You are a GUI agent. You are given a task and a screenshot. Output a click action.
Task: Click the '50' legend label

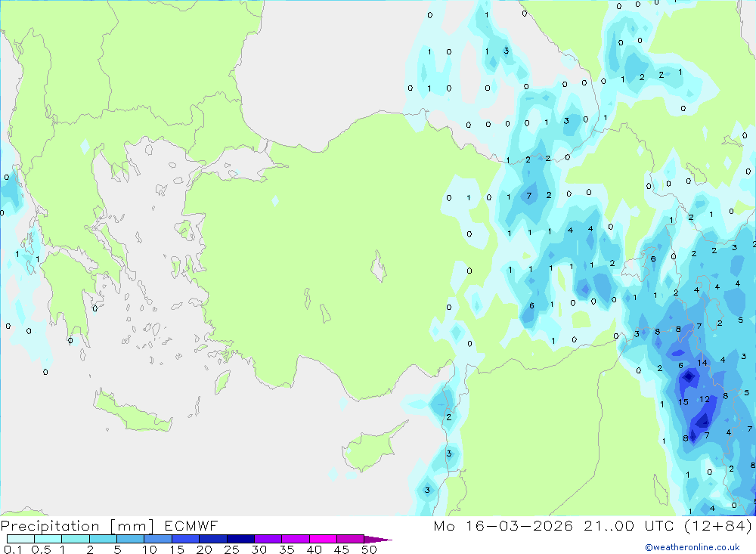369,549
